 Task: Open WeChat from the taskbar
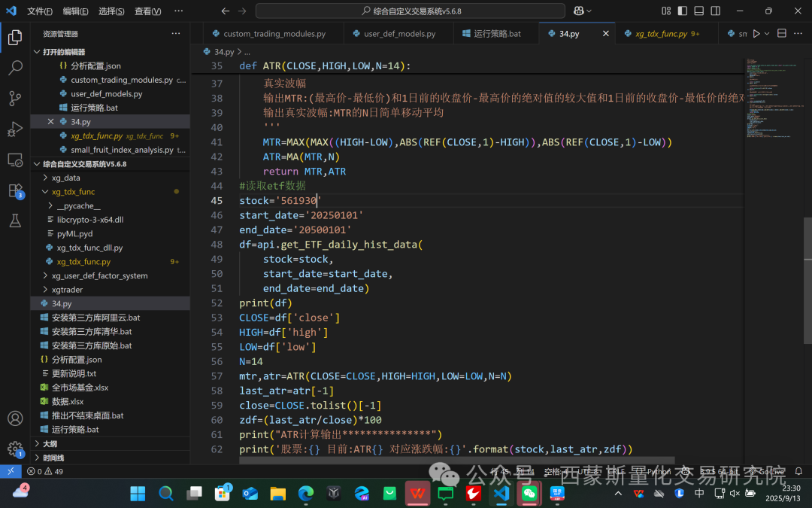pyautogui.click(x=529, y=494)
